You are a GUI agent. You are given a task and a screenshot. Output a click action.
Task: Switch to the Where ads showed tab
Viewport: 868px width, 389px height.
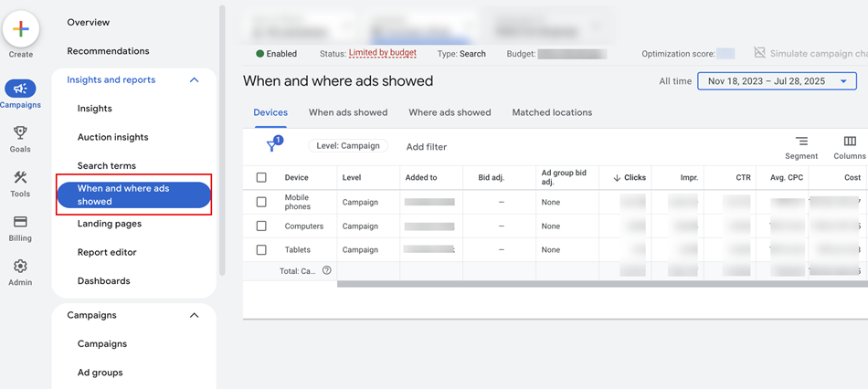pyautogui.click(x=450, y=112)
